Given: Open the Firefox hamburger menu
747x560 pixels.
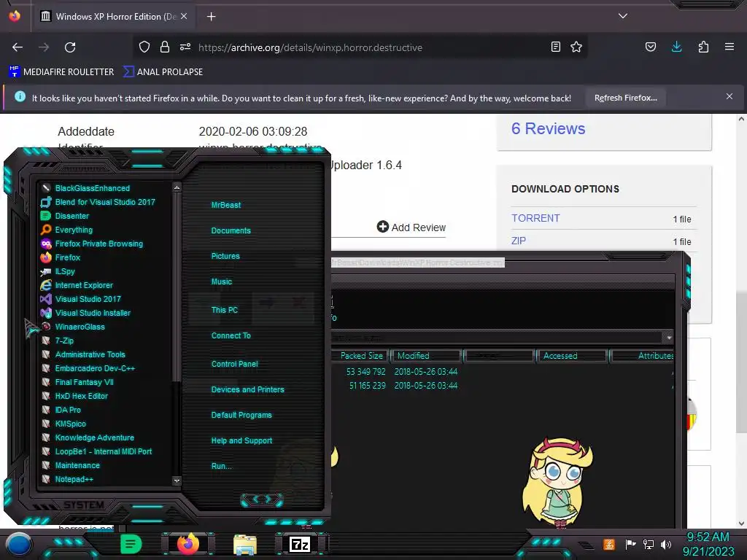Looking at the screenshot, I should pos(729,47).
